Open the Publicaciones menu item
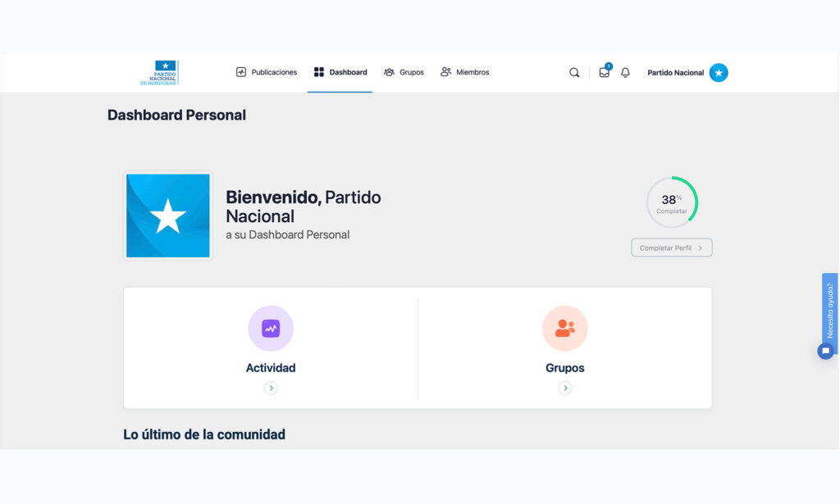This screenshot has width=840, height=504. pos(267,72)
